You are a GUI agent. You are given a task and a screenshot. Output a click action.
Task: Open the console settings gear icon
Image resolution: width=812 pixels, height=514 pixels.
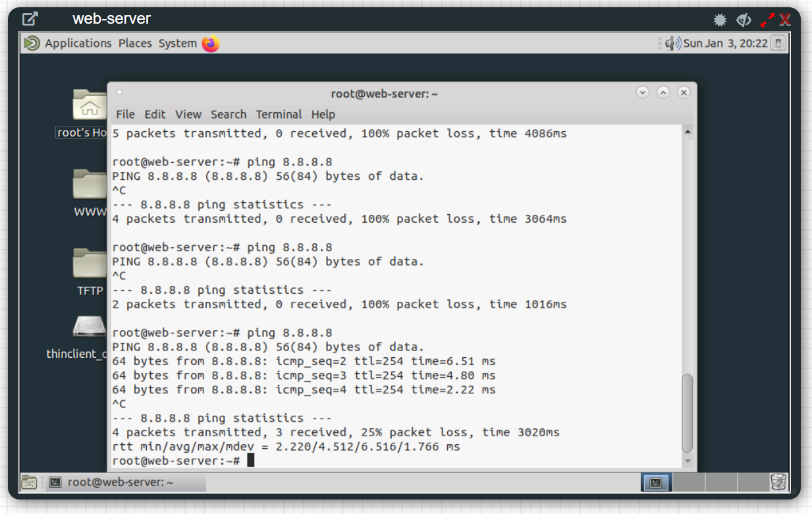click(720, 20)
